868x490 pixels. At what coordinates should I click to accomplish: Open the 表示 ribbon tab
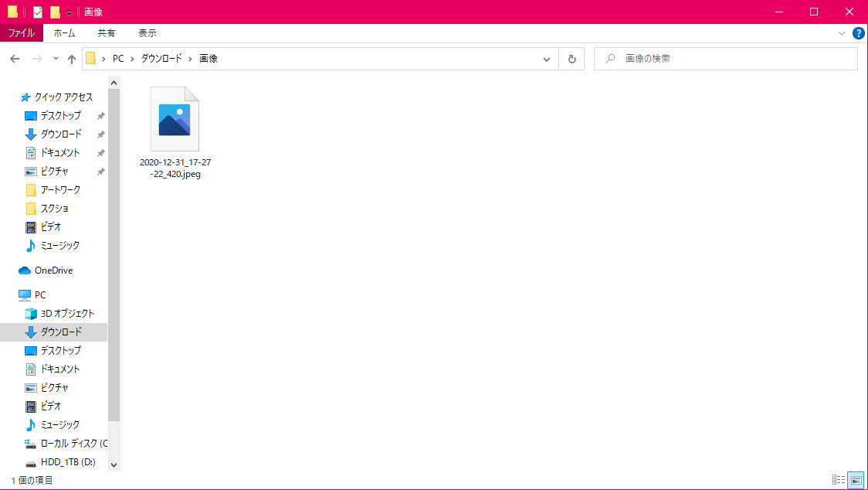tap(147, 33)
